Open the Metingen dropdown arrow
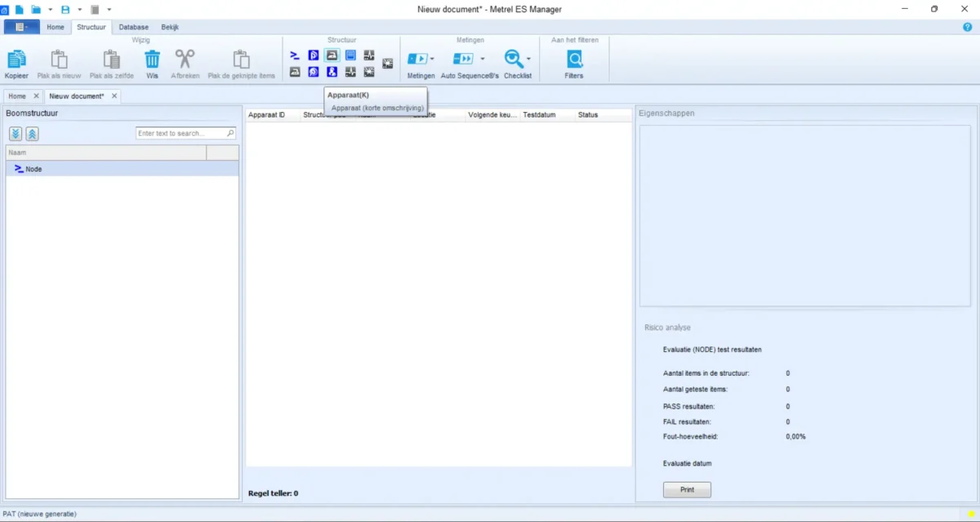The width and height of the screenshot is (980, 522). click(x=433, y=59)
